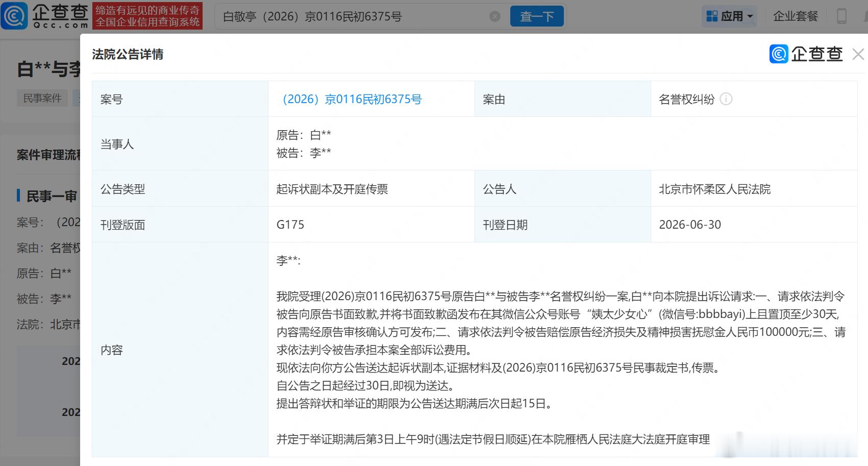Click the 李**: salutation in content
868x466 pixels.
click(288, 260)
